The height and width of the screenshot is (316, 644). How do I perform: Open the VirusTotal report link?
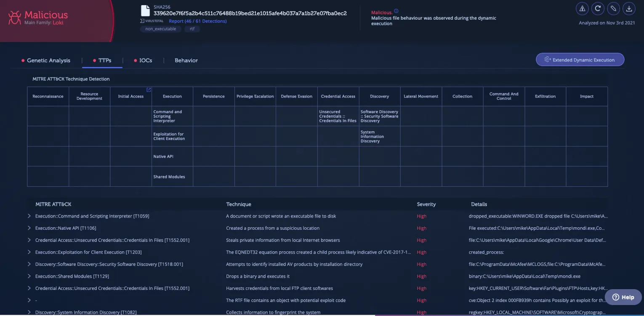(x=198, y=21)
